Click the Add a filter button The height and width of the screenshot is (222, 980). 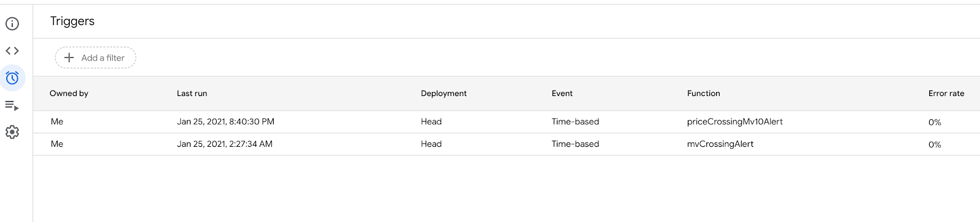click(96, 57)
